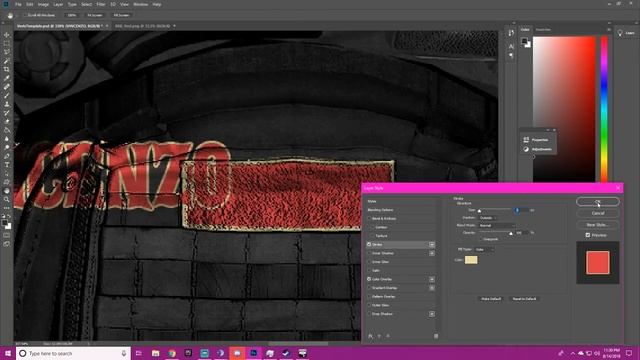Open stroke Position dropdown
Viewport: 640px width, 360px height.
point(487,218)
